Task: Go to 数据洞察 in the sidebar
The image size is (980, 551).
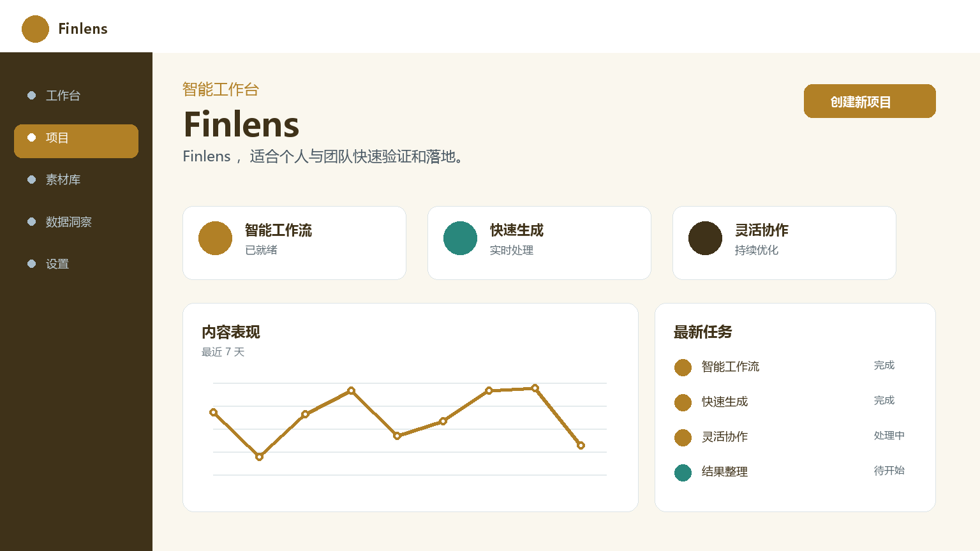Action: coord(76,222)
